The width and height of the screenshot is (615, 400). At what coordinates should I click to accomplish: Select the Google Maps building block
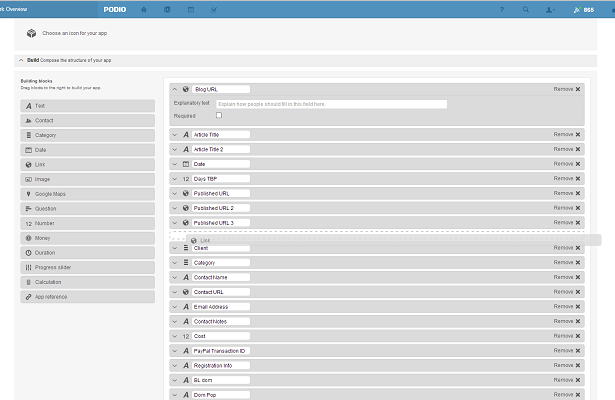86,194
